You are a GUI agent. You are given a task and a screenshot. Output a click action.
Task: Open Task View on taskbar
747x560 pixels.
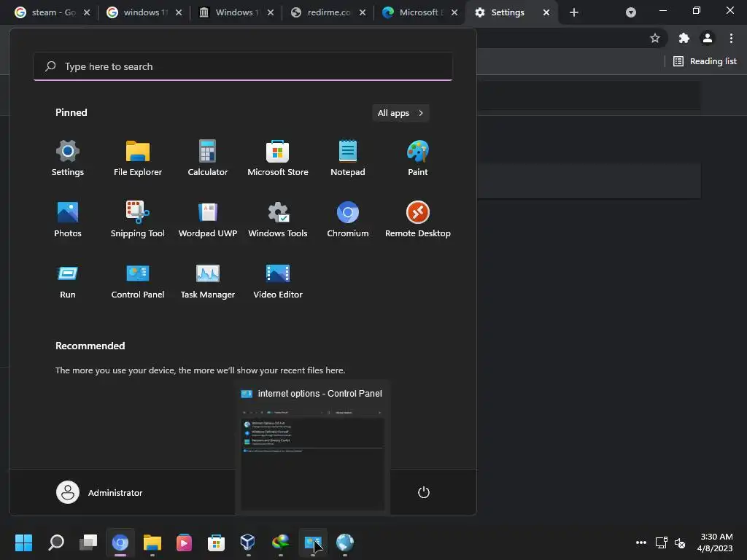coord(88,542)
